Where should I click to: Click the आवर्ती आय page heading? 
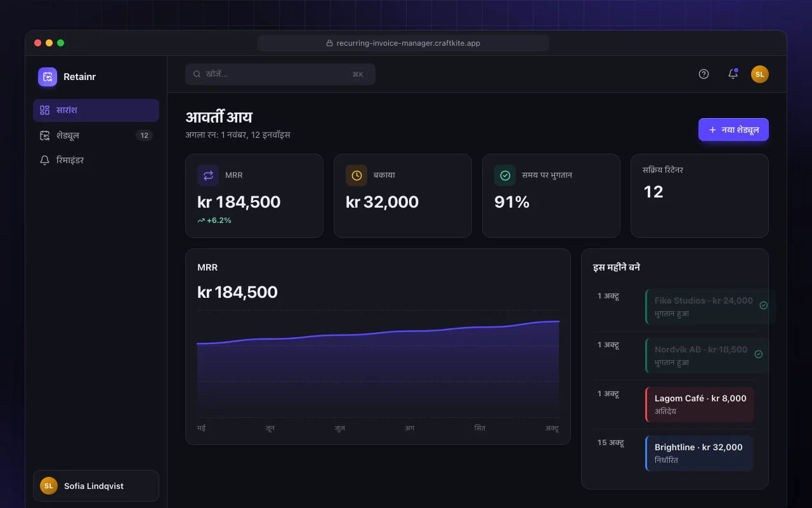pos(219,117)
